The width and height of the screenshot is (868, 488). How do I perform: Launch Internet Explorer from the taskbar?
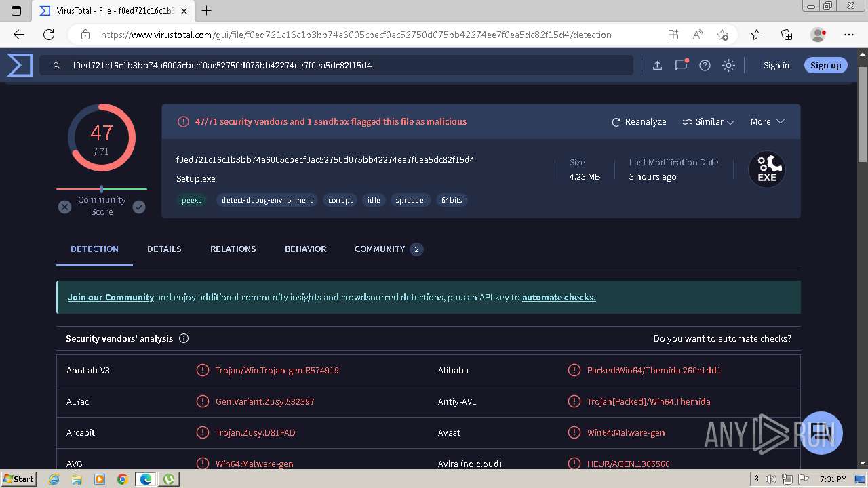tap(54, 479)
